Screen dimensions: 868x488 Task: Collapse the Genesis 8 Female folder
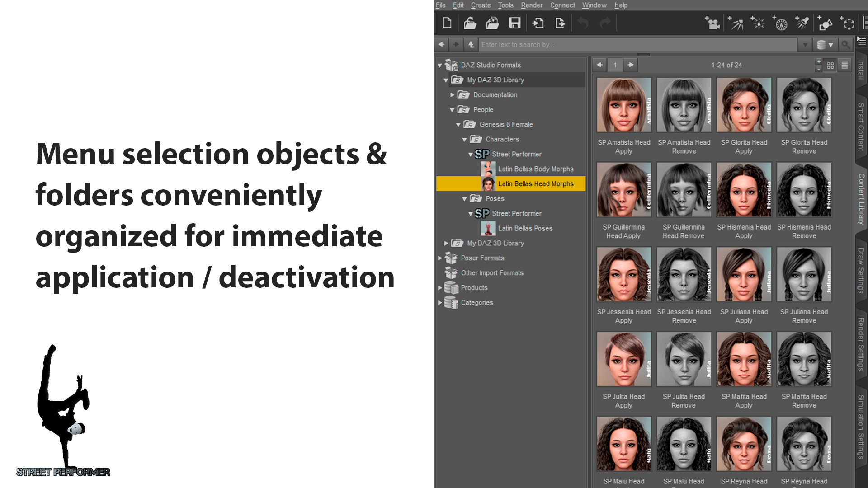click(458, 125)
